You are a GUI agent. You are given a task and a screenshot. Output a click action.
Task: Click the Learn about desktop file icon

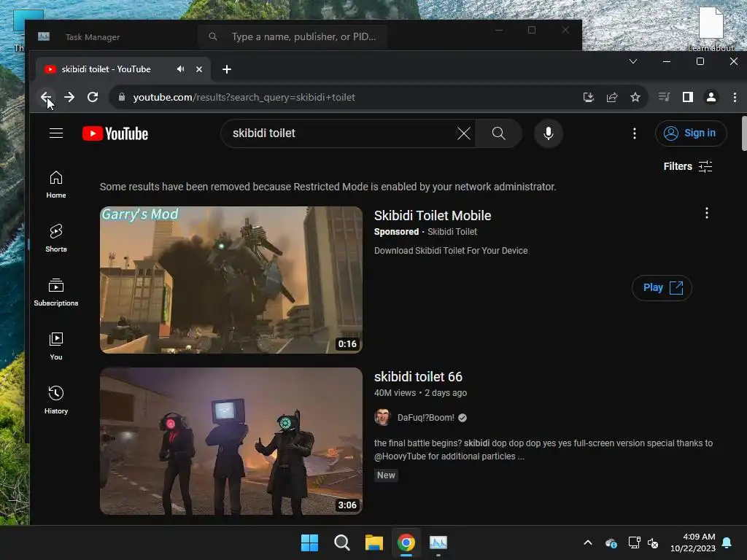click(x=711, y=28)
